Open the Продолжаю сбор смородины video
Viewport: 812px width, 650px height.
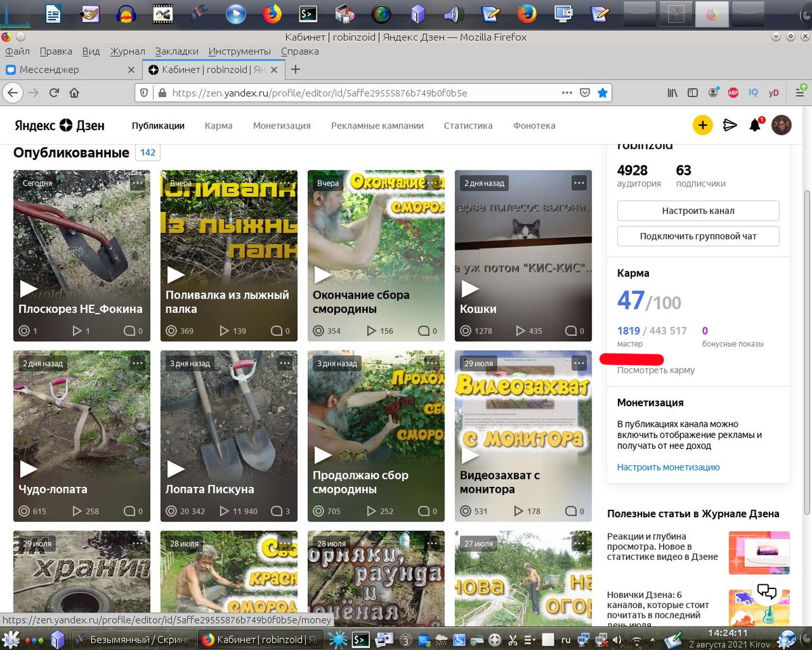(376, 436)
